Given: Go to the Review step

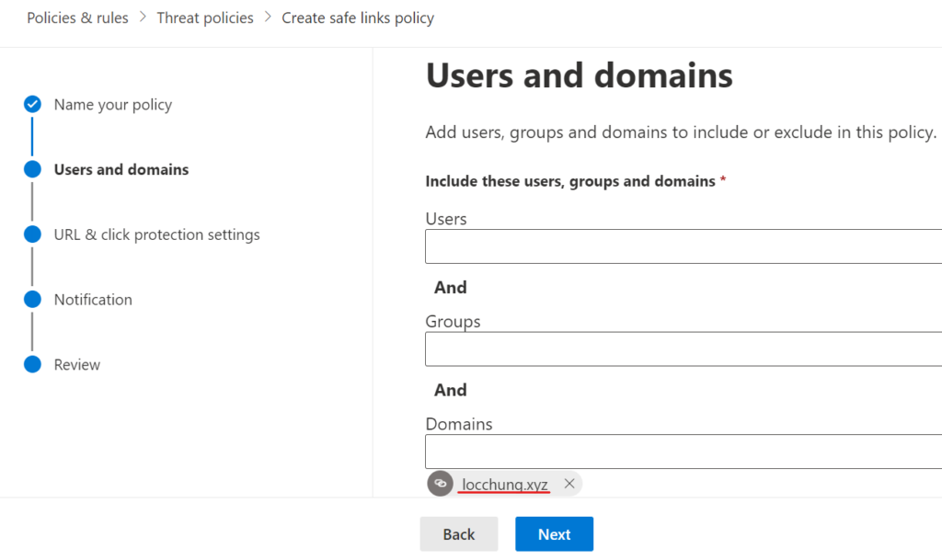Looking at the screenshot, I should 77,364.
